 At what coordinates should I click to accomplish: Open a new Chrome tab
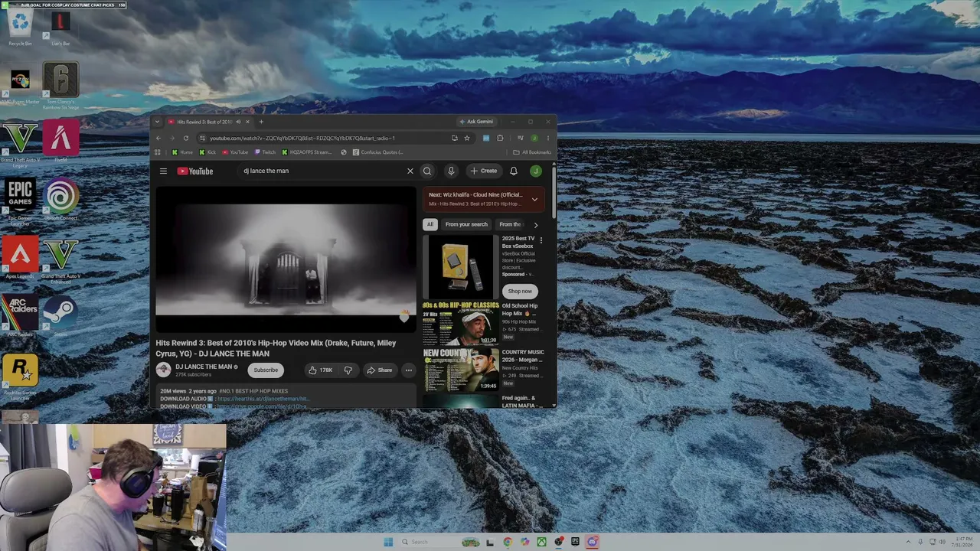point(261,122)
